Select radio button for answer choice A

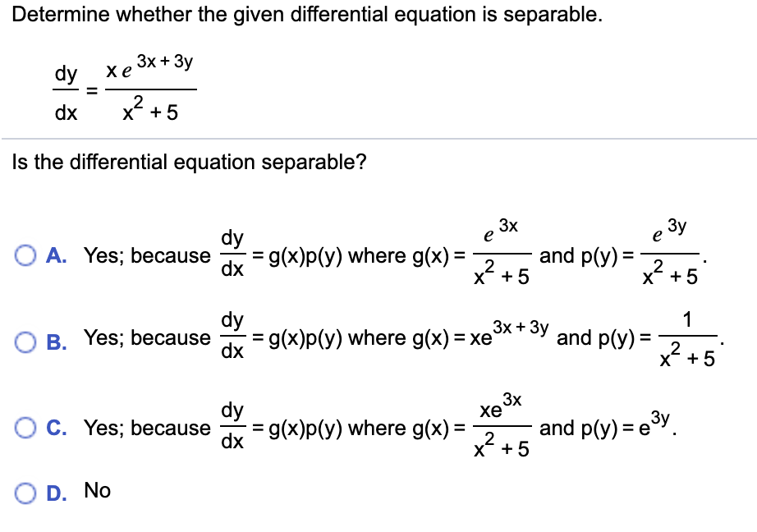[25, 255]
